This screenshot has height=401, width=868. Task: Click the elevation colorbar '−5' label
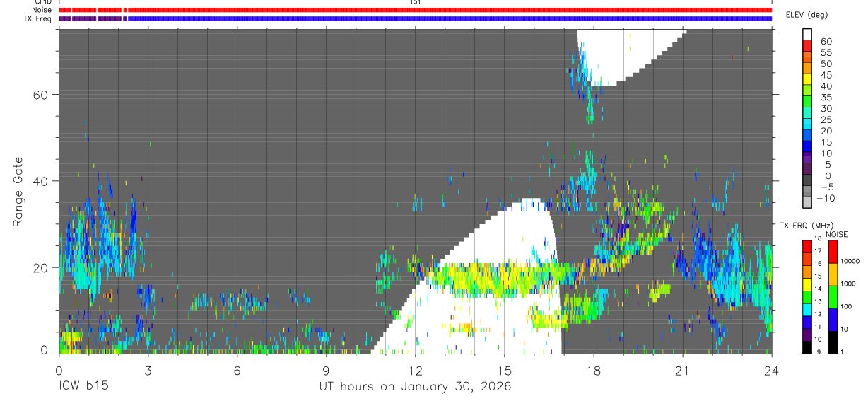826,187
